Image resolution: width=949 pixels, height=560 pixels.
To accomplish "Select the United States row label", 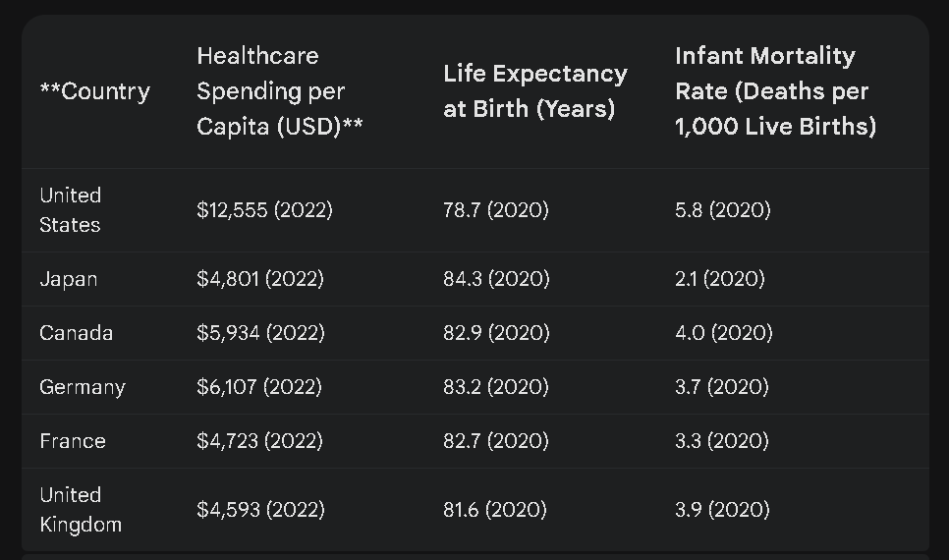I will 70,209.
